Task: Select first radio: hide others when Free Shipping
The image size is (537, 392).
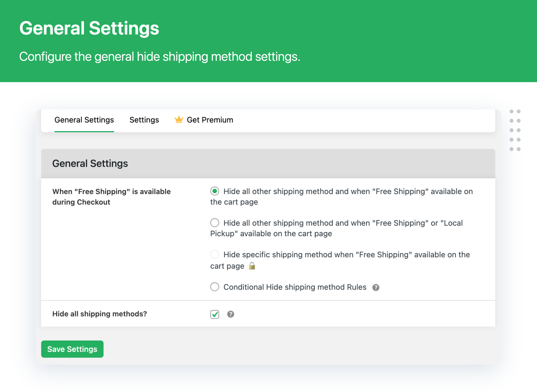Action: coord(215,191)
